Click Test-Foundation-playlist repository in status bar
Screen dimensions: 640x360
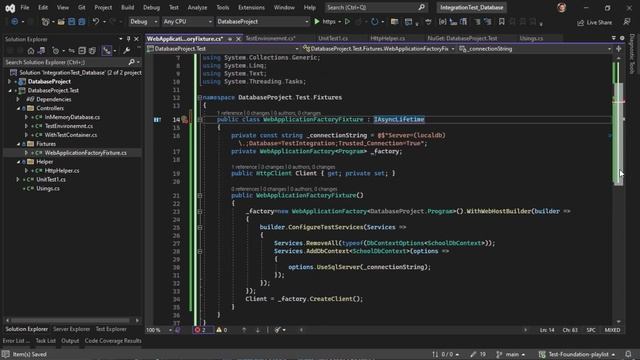[577, 354]
